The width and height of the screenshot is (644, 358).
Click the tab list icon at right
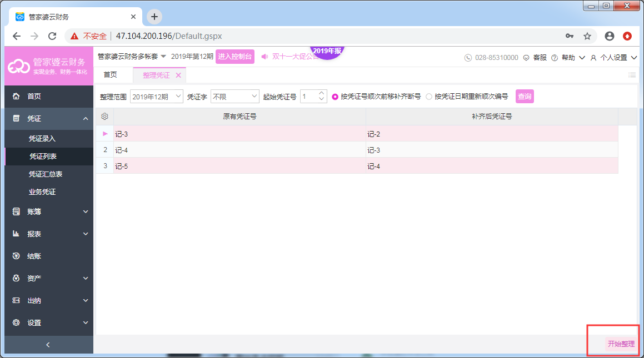(632, 75)
